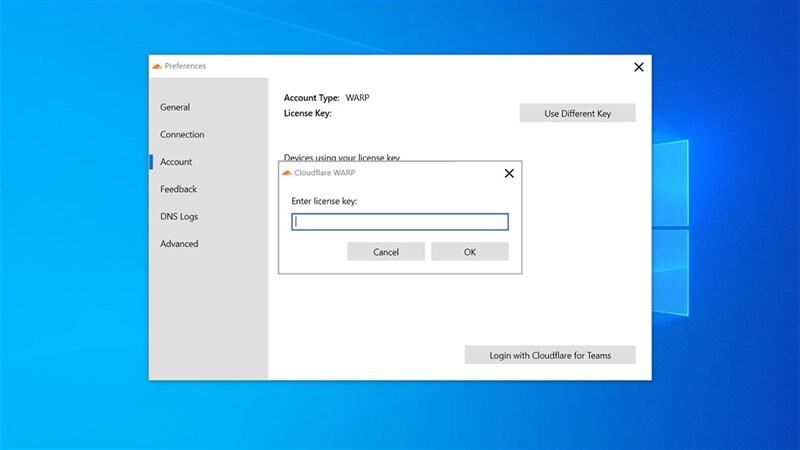This screenshot has width=800, height=450.
Task: Click the Cloudflare icon in Preferences title
Action: [157, 66]
